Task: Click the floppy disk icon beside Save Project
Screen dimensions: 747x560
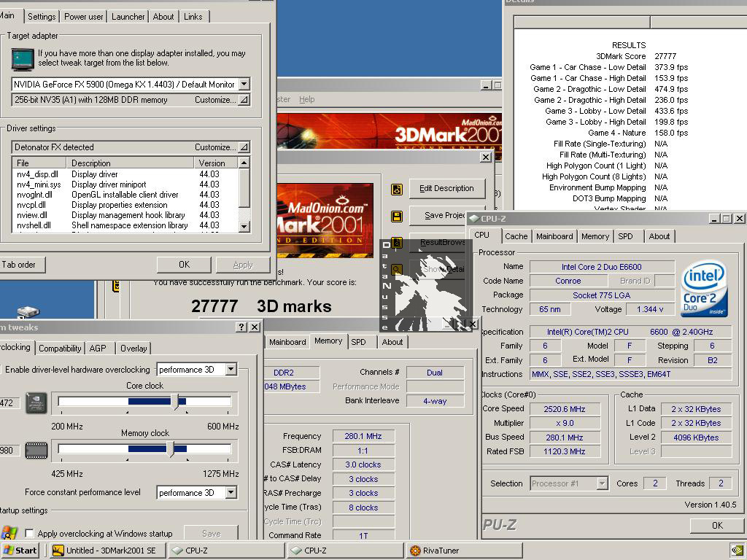Action: [x=396, y=217]
